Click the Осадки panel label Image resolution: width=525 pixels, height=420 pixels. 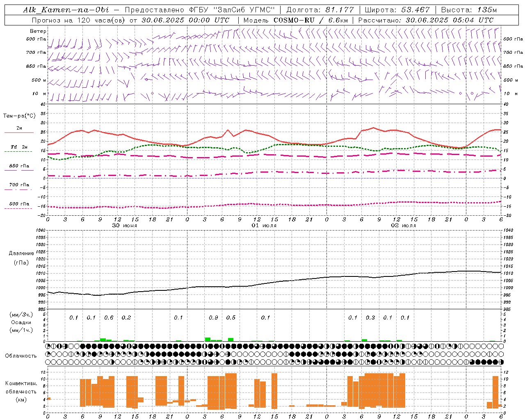coord(21,322)
